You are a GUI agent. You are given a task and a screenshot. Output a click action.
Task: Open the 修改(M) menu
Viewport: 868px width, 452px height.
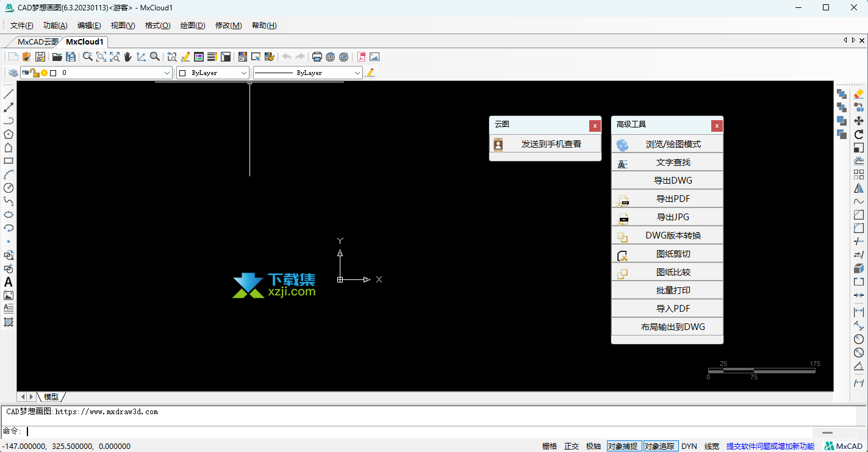point(229,26)
